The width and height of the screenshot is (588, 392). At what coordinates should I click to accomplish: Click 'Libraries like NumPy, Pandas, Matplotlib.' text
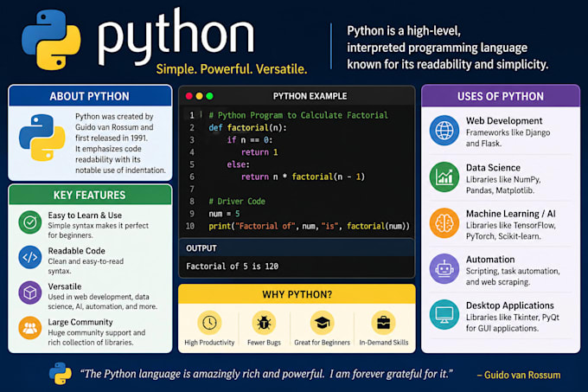(x=503, y=185)
